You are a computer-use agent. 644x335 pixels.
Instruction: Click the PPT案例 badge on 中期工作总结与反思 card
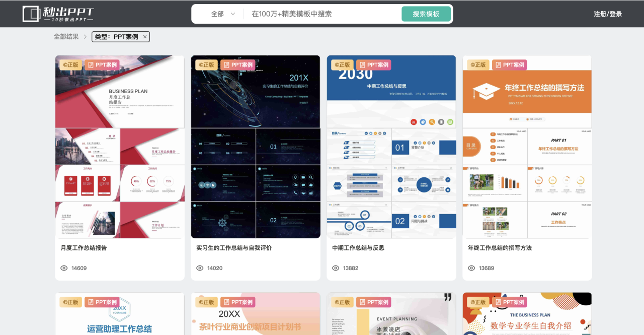[x=374, y=65]
